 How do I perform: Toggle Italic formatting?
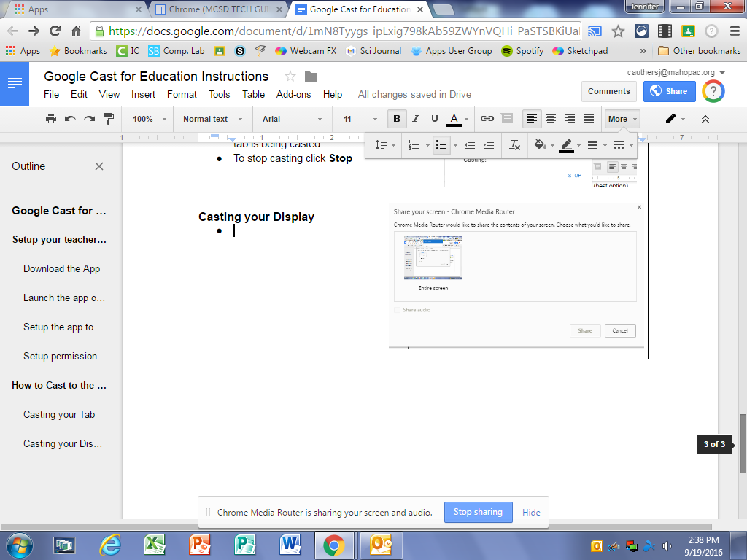(x=415, y=119)
